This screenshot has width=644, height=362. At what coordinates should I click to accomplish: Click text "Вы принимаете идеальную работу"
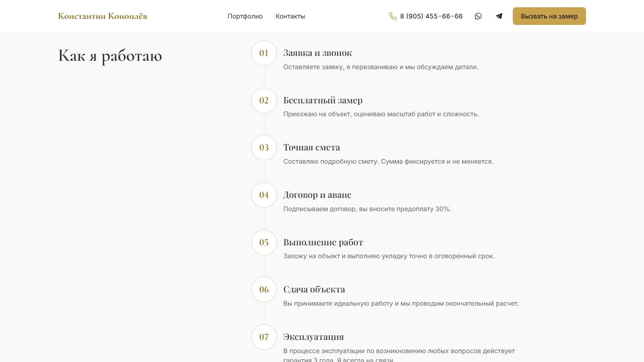pyautogui.click(x=338, y=304)
